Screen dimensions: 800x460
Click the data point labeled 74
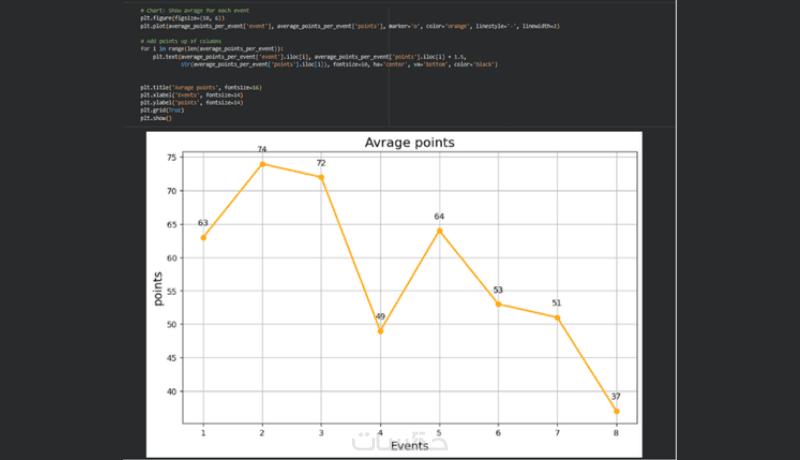pos(262,164)
